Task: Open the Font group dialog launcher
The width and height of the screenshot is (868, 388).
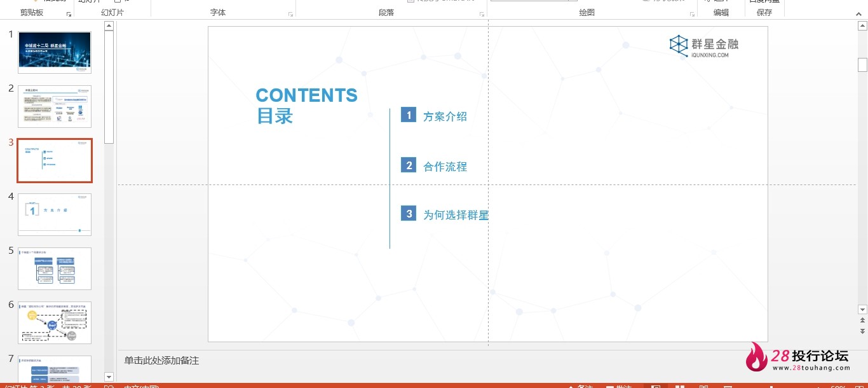Action: tap(291, 14)
